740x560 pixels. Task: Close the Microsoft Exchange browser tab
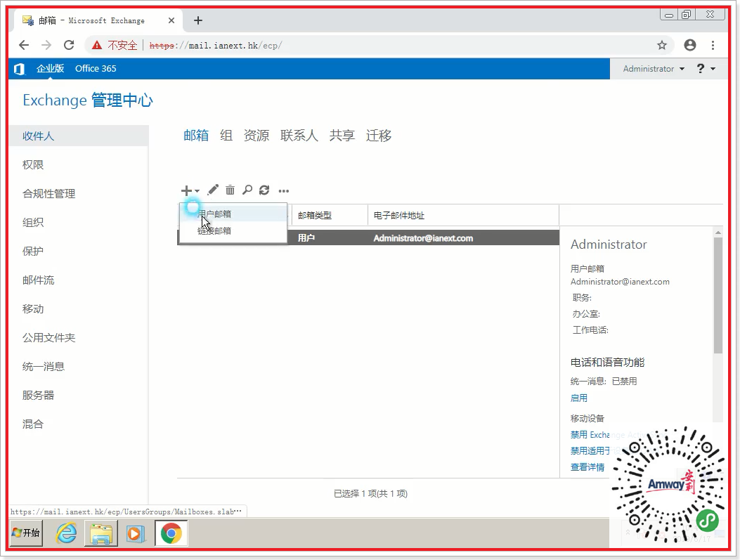(171, 20)
